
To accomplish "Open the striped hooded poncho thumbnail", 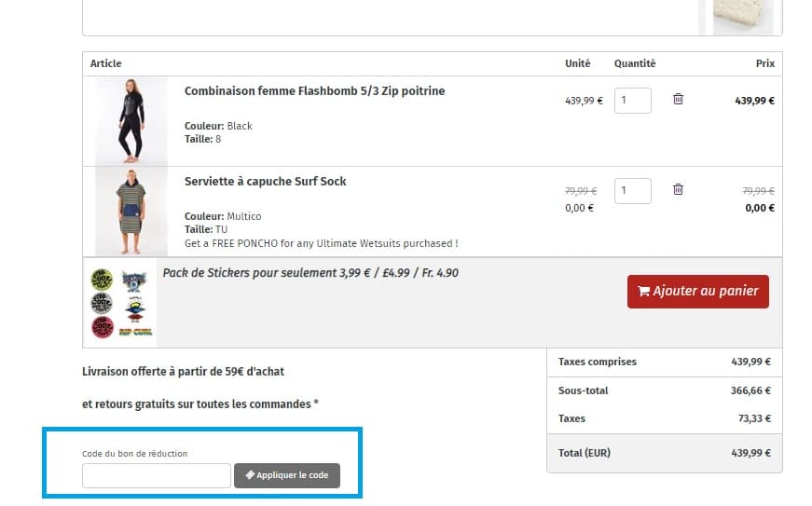I will pyautogui.click(x=131, y=212).
